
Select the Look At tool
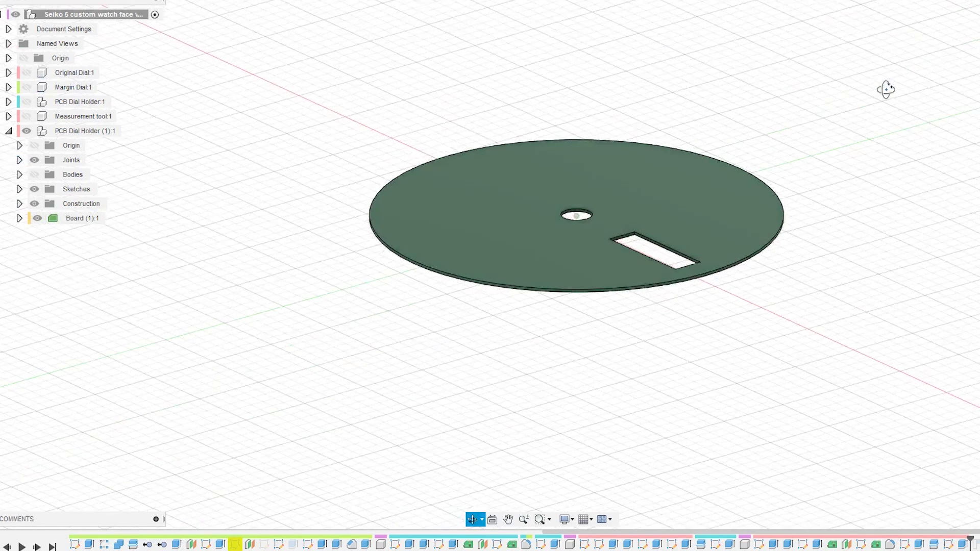(x=492, y=519)
